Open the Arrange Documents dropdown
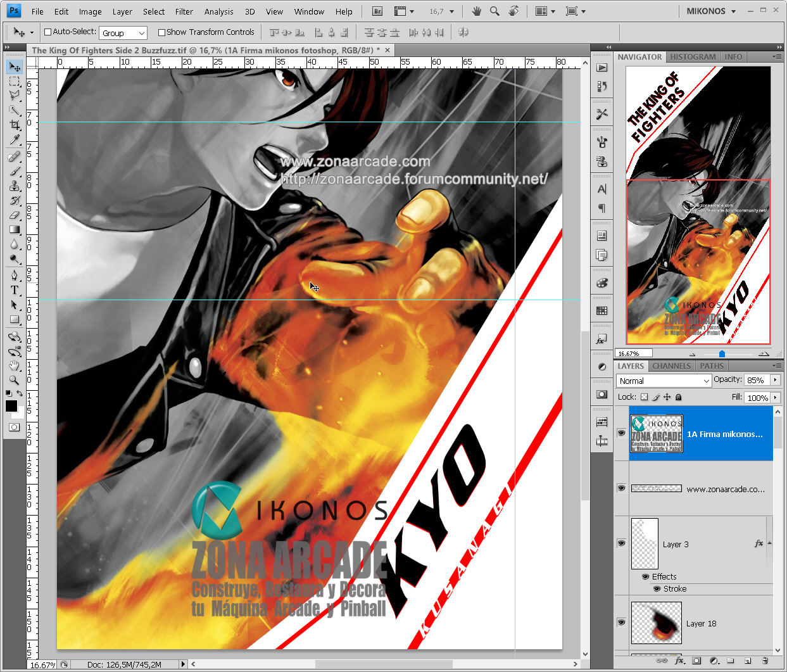Viewport: 787px width, 672px height. pos(545,11)
